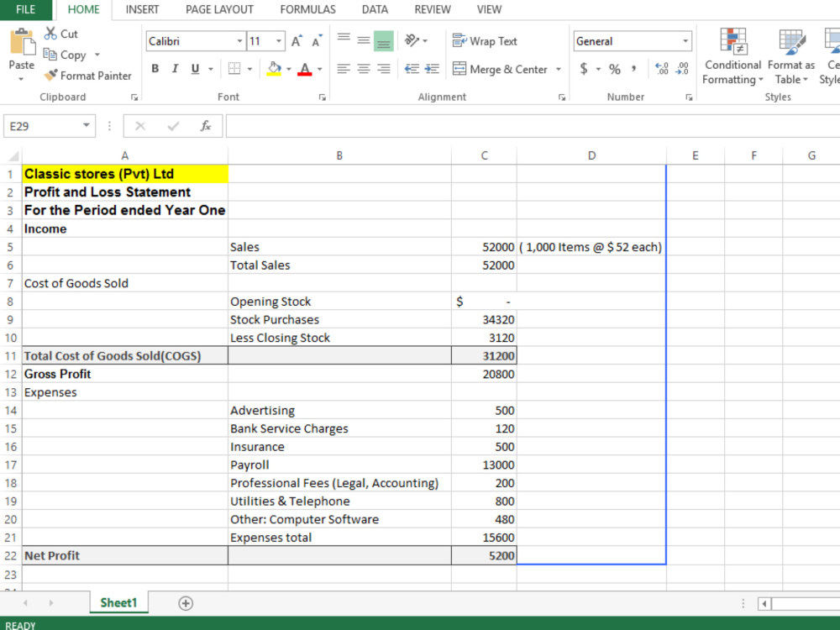Select column B header

(x=339, y=155)
